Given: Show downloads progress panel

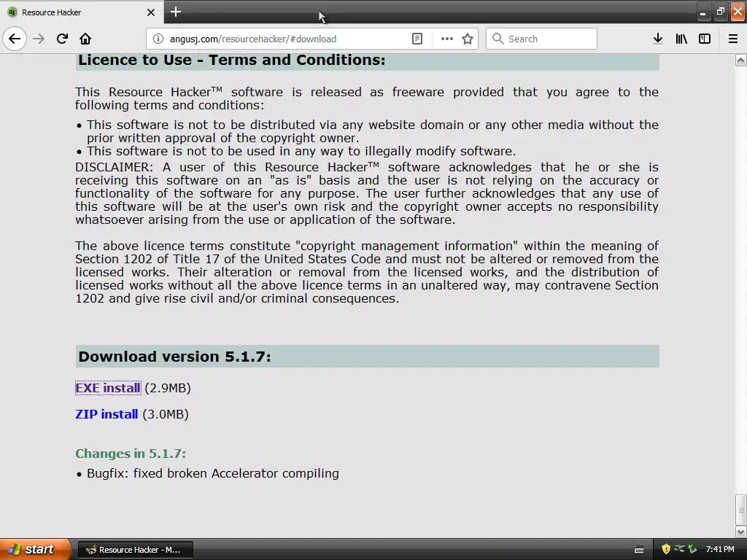Looking at the screenshot, I should [658, 39].
